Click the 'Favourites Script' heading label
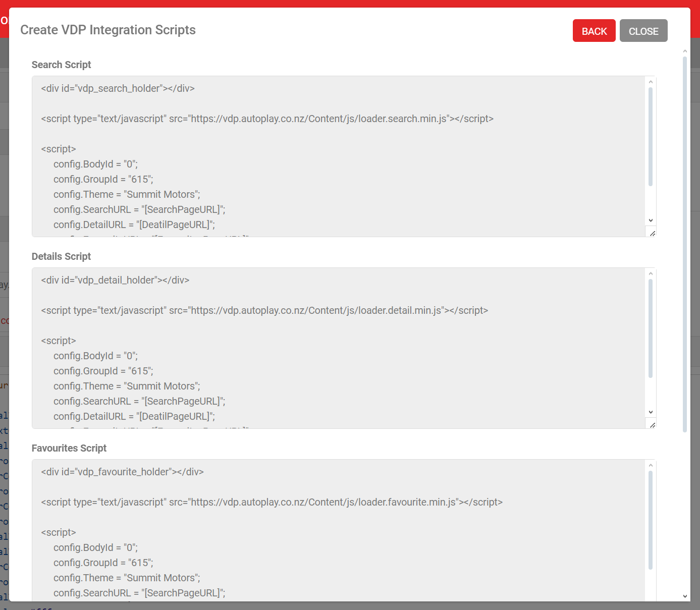The image size is (700, 610). tap(69, 448)
